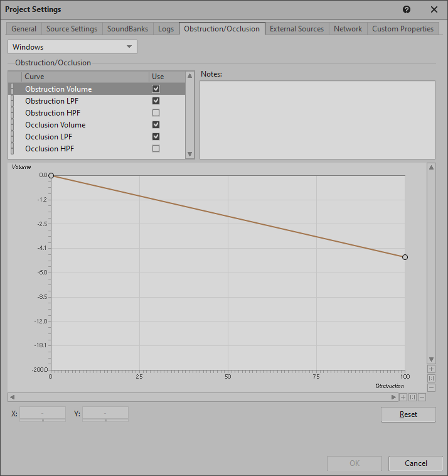Screen dimensions: 448x476
Task: Click horizontal zoom reset icon
Action: 412,397
